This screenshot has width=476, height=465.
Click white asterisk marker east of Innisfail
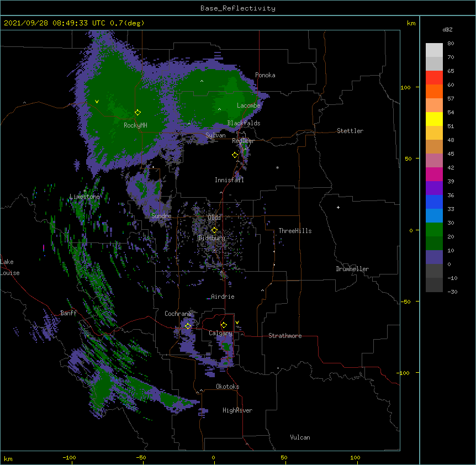point(277,168)
